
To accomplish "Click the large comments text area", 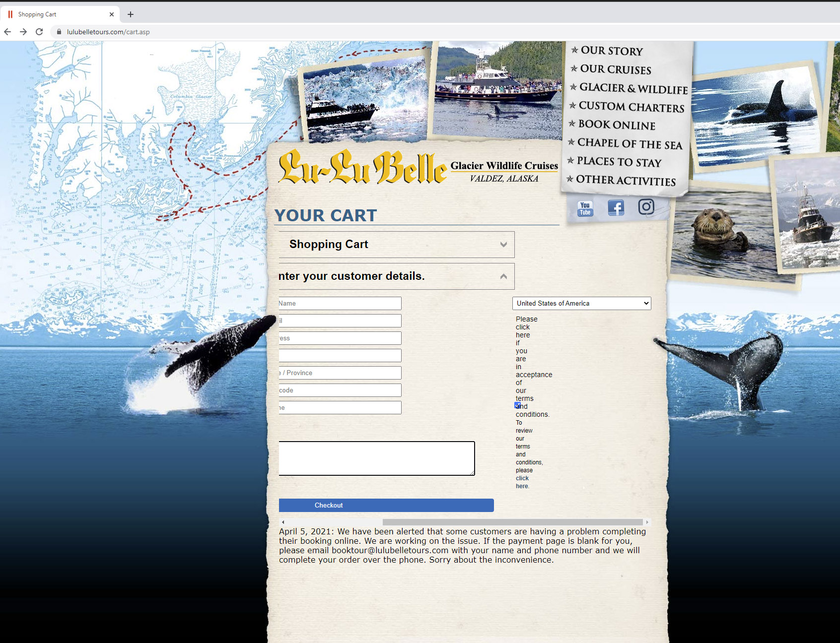I will [376, 458].
